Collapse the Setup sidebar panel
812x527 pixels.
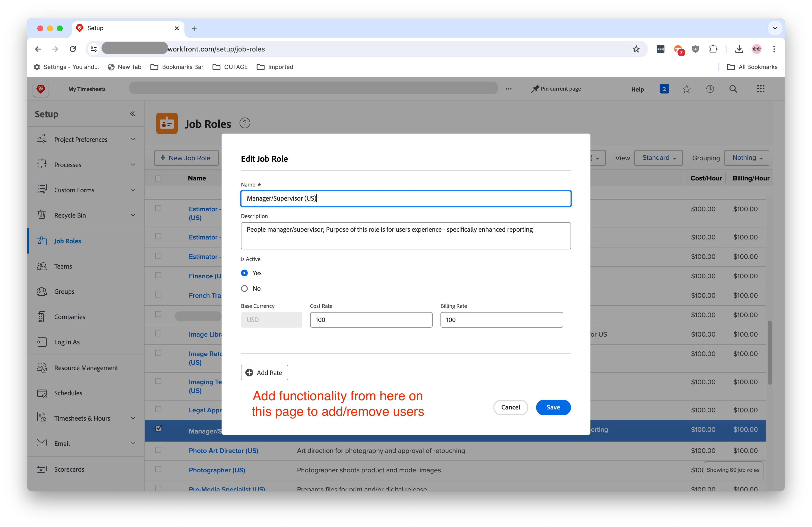[132, 114]
